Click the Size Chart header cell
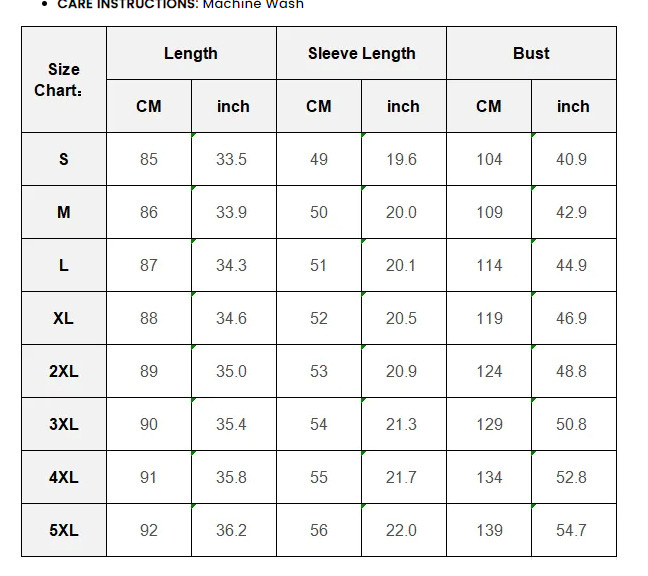Viewport: 648px width, 576px height. pos(64,80)
